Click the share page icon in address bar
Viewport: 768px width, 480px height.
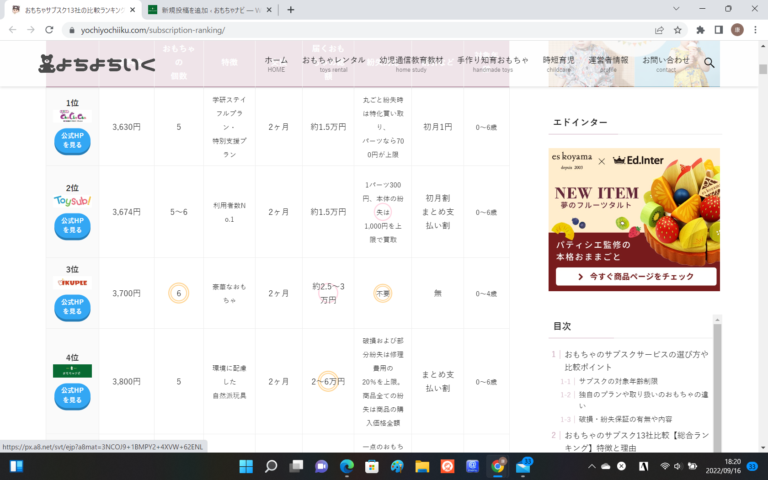pos(659,30)
